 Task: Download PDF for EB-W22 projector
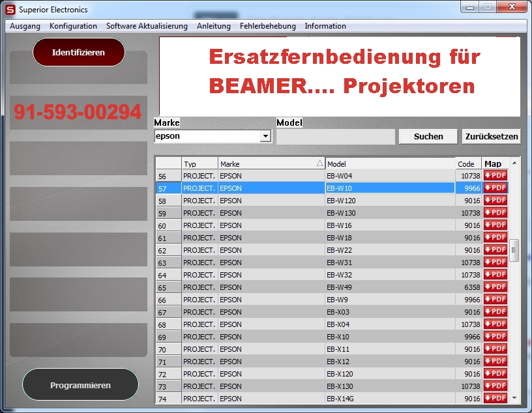[x=495, y=250]
